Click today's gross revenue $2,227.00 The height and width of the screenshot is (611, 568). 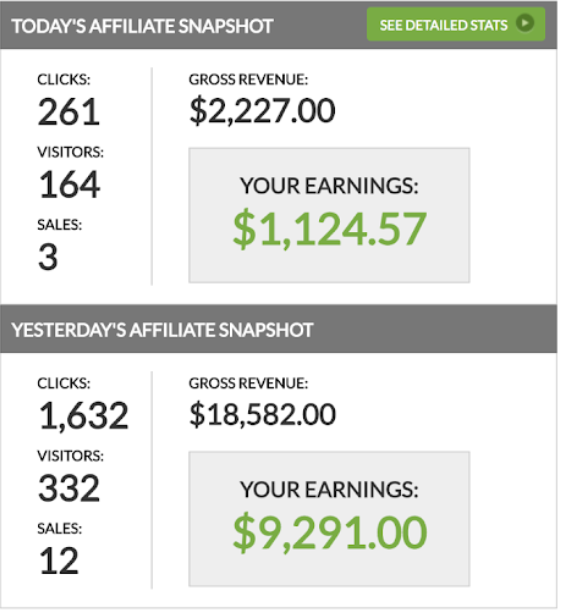tap(262, 111)
